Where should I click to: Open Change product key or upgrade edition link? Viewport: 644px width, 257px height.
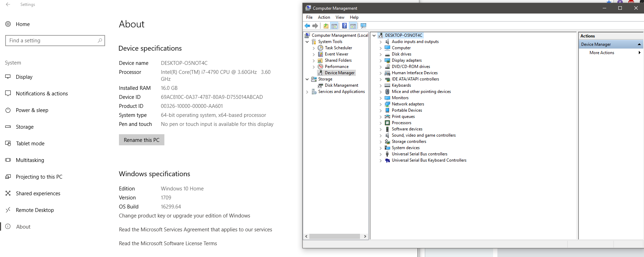184,216
